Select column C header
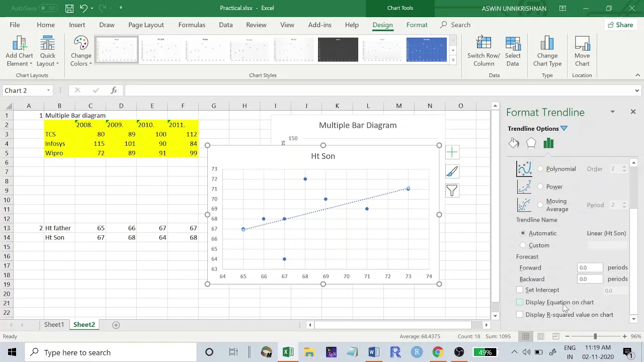644x362 pixels. pyautogui.click(x=90, y=106)
